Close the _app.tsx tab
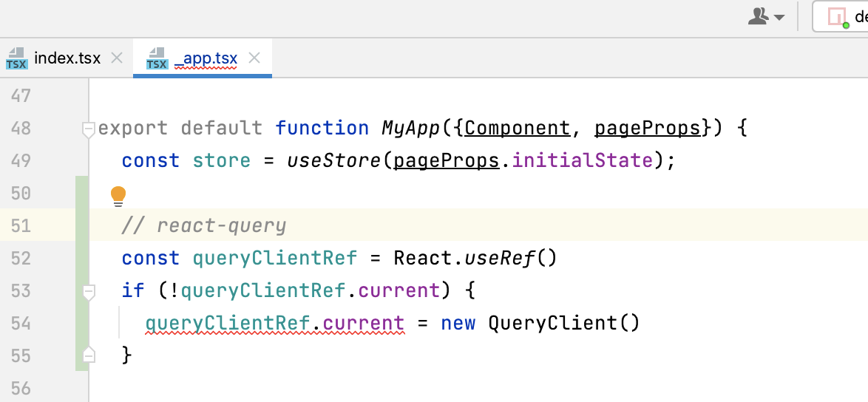Viewport: 868px width, 402px height. tap(254, 58)
